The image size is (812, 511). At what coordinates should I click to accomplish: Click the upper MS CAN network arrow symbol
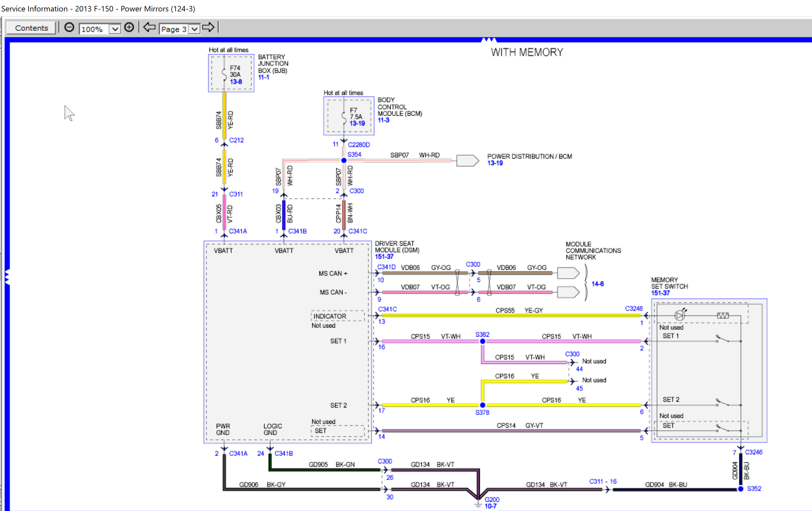coord(568,273)
